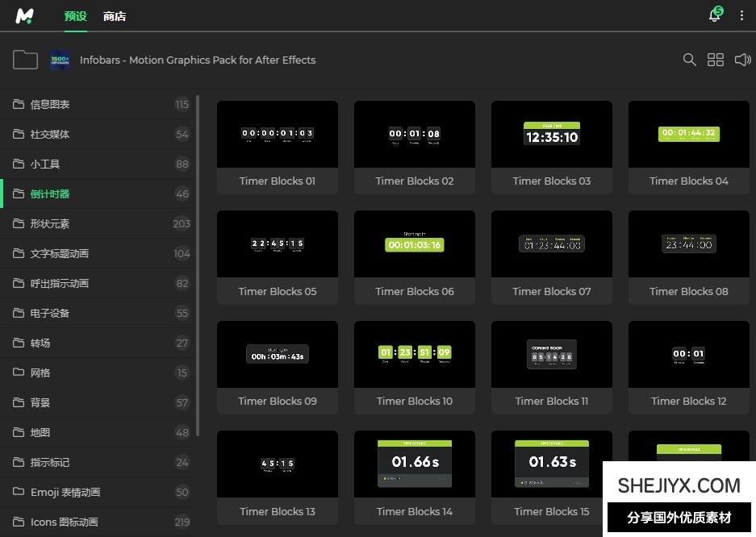Viewport: 756px width, 537px height.
Task: Open the 预设 tab
Action: point(75,16)
